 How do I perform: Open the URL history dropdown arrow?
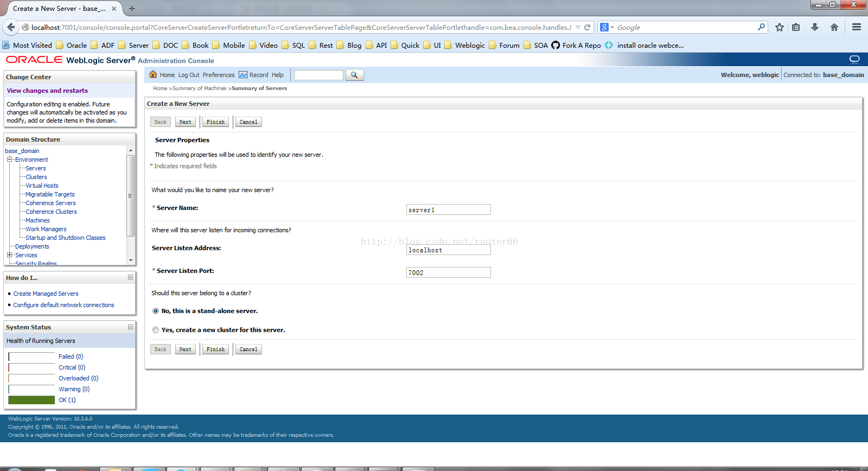tap(578, 27)
